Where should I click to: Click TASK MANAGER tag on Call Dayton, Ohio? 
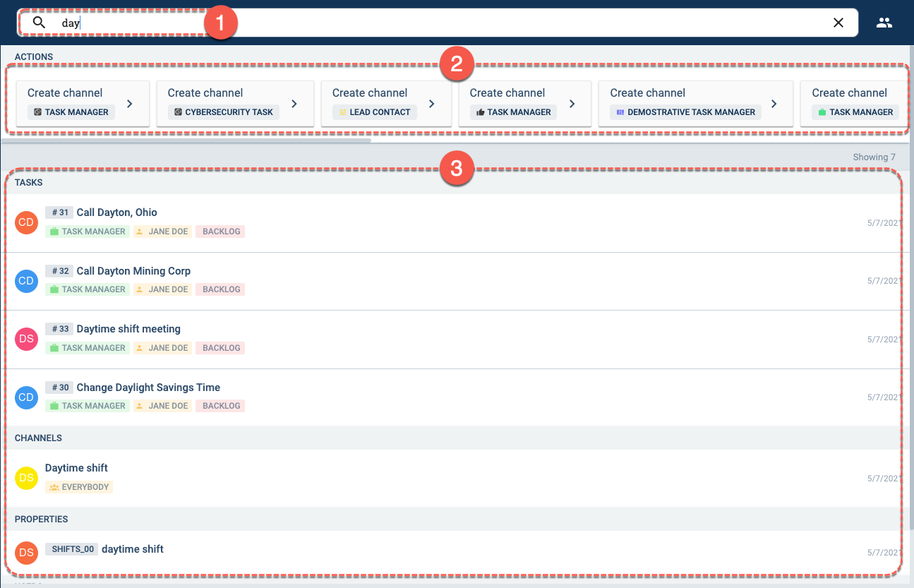[88, 232]
